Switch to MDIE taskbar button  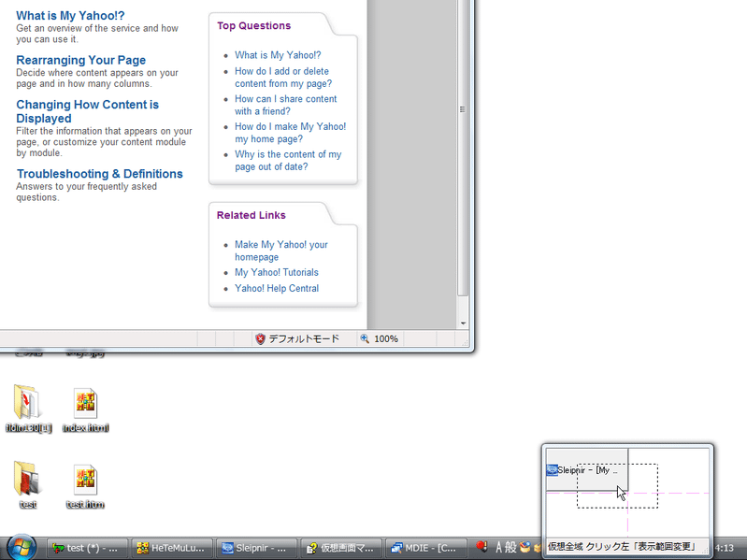pyautogui.click(x=426, y=548)
